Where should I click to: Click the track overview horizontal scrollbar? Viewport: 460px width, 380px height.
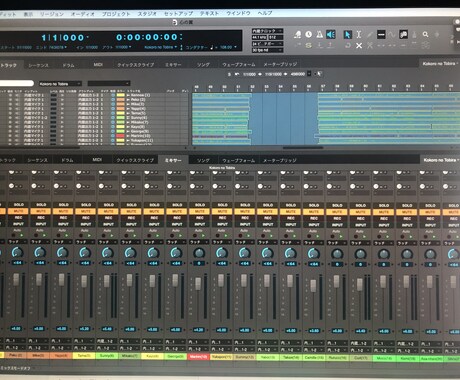pos(303,147)
